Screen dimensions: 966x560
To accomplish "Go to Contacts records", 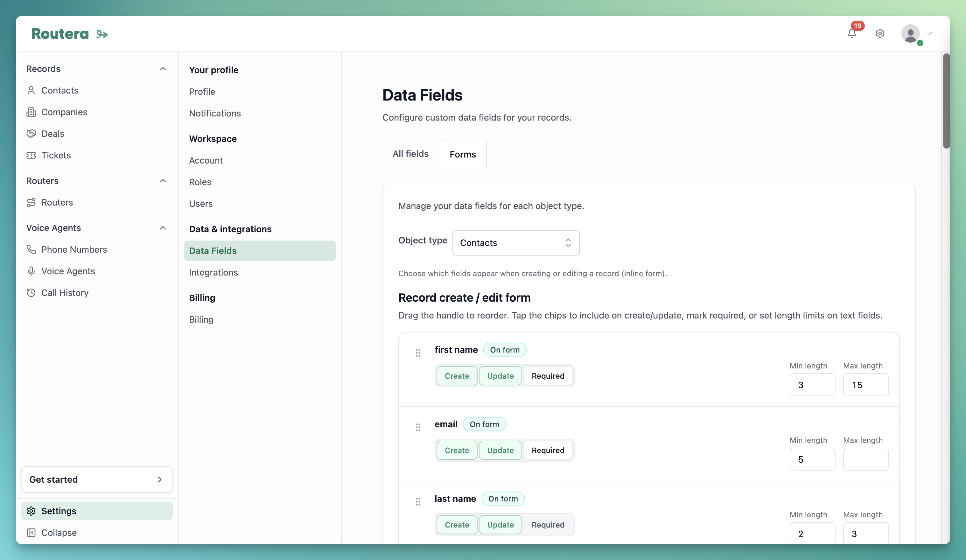I will (x=59, y=90).
